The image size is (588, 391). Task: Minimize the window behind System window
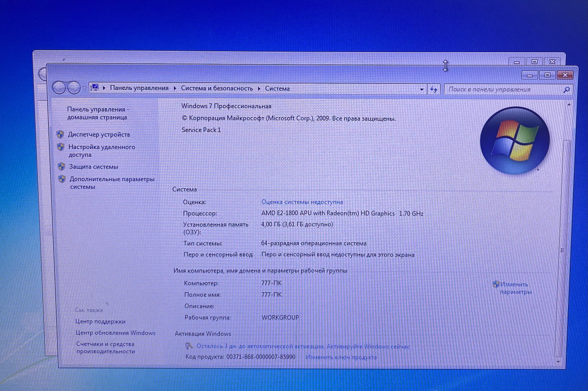pos(517,62)
